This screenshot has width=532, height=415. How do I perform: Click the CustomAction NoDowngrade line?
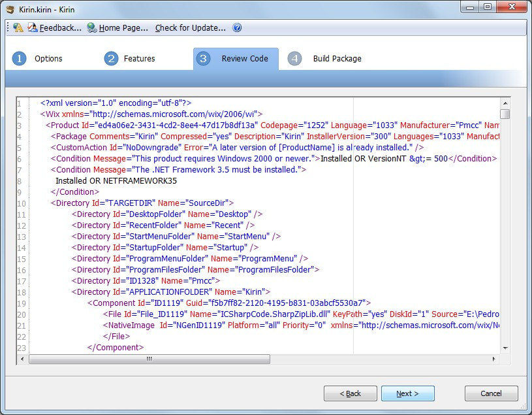tap(237, 148)
